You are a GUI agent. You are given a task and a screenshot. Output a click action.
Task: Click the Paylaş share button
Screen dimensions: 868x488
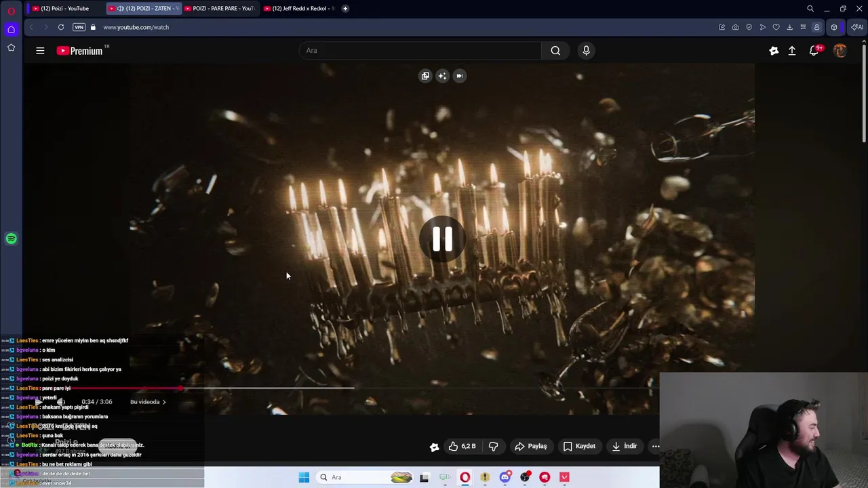click(x=531, y=446)
